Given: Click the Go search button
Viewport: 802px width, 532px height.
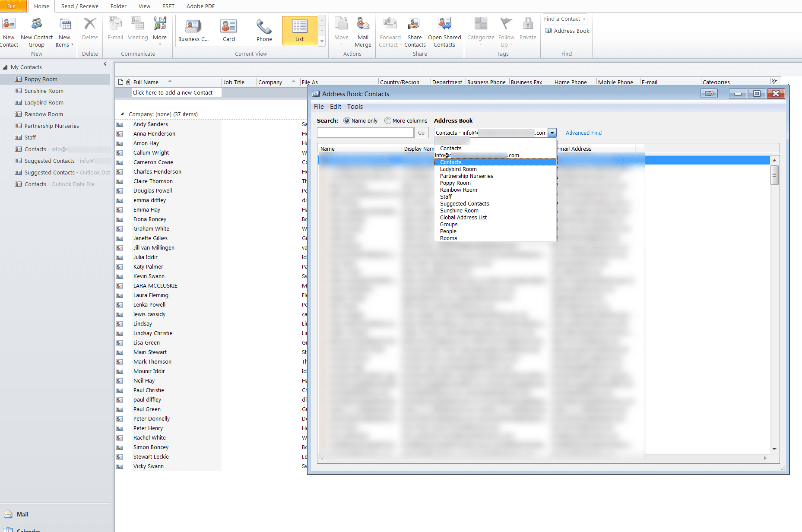Looking at the screenshot, I should click(x=421, y=133).
